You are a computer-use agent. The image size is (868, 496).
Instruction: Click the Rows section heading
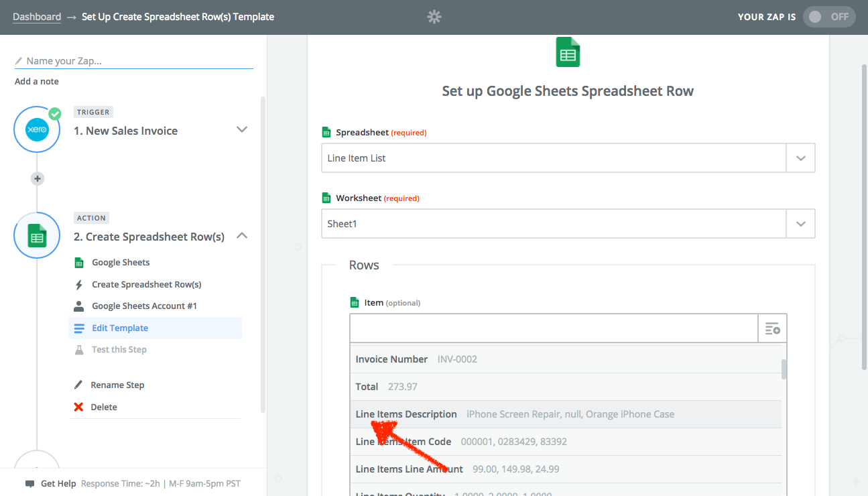pos(364,265)
